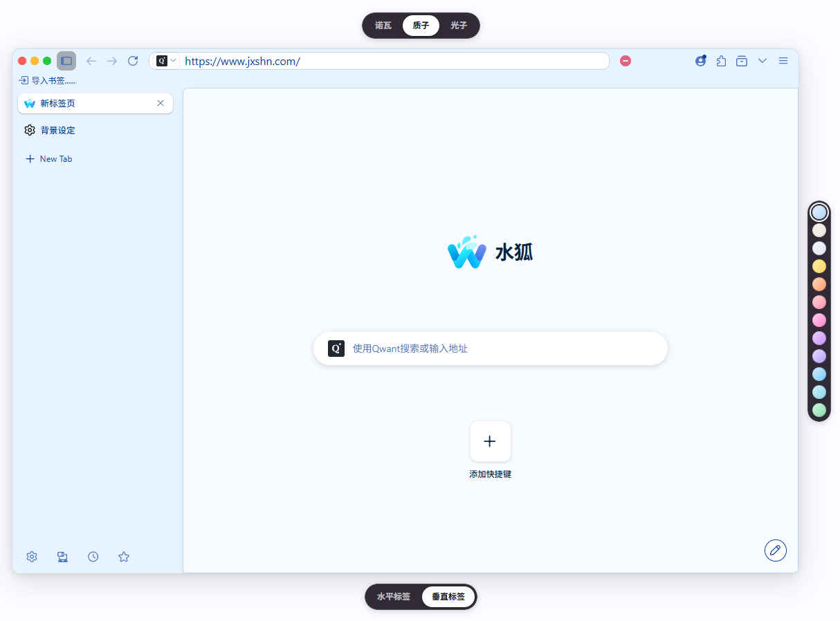This screenshot has height=621, width=840.
Task: Pick the pale lavender-white swatch
Action: (819, 248)
